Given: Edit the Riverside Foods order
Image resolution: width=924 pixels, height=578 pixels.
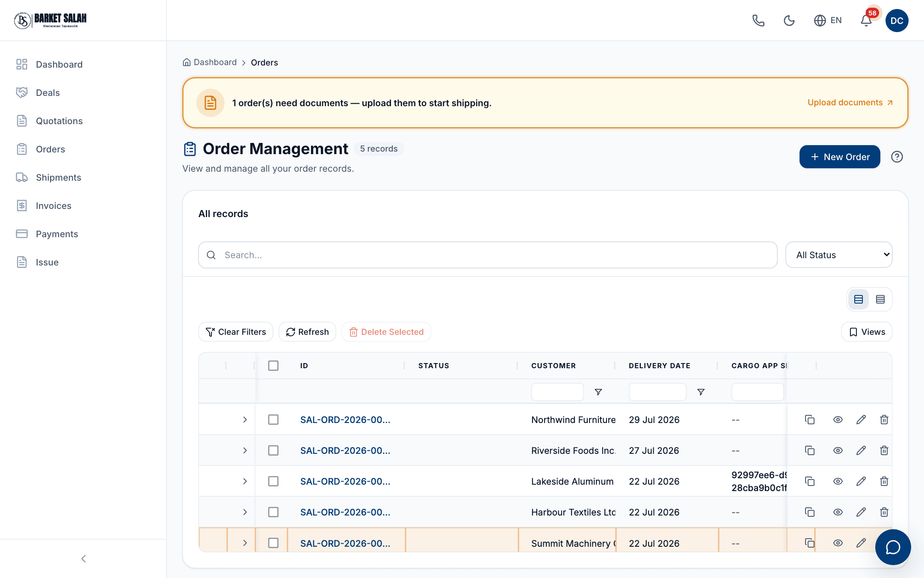Looking at the screenshot, I should click(861, 450).
